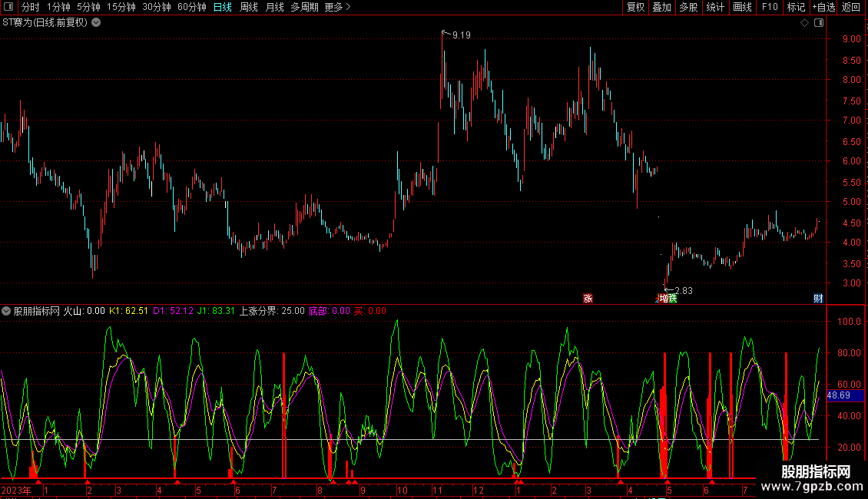Click the 叠加 overlay button
Image resolution: width=868 pixels, height=499 pixels.
661,7
